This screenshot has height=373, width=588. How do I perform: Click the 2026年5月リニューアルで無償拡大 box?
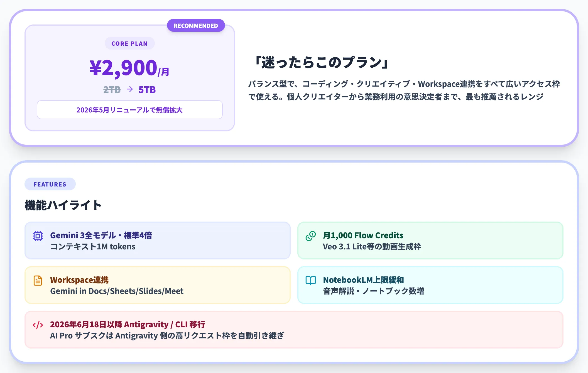click(x=129, y=110)
